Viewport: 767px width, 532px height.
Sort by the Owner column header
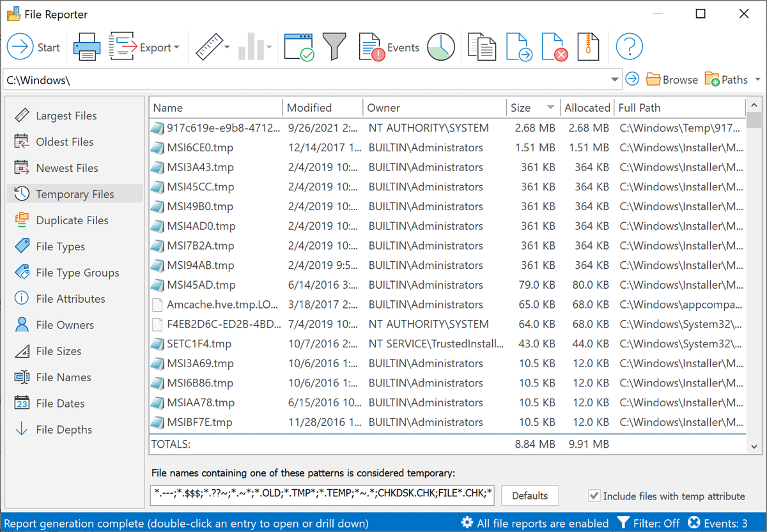(435, 108)
